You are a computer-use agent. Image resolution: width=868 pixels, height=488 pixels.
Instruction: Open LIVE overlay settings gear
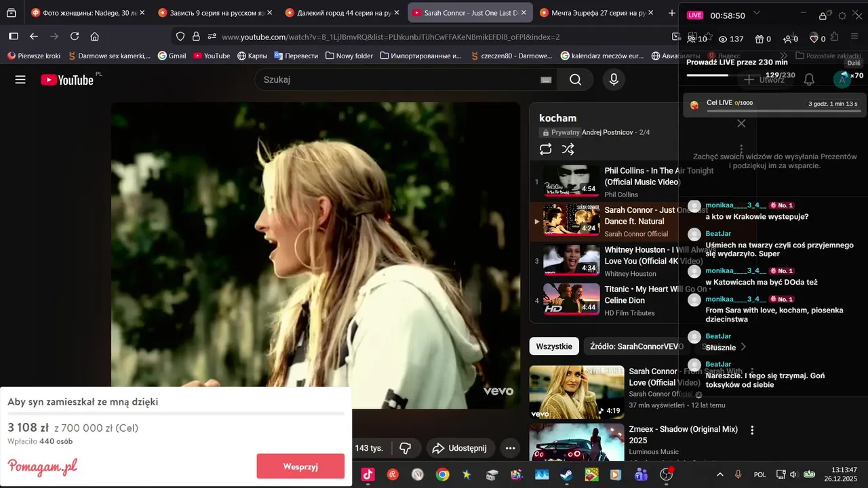[x=842, y=16]
